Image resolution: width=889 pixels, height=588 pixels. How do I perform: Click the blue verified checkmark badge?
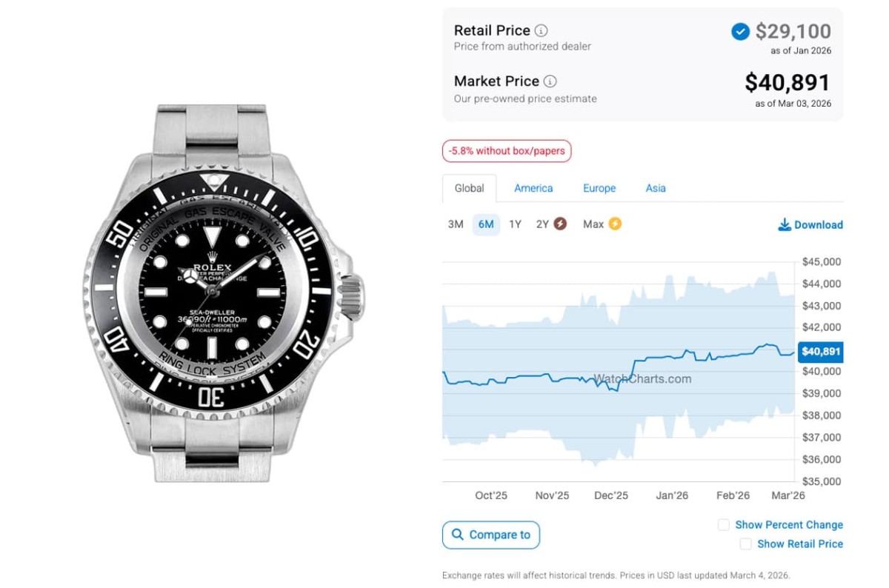coord(739,32)
